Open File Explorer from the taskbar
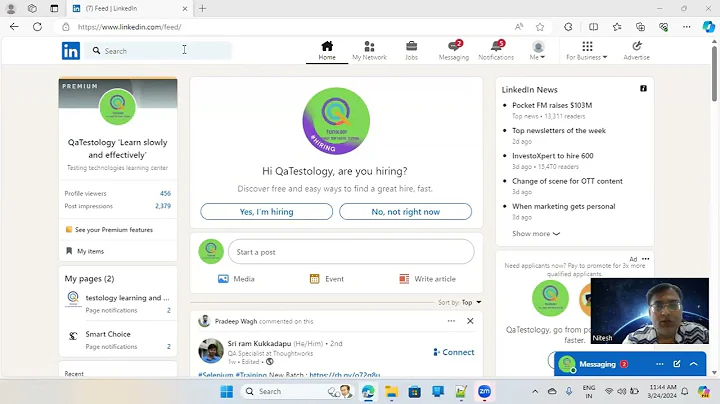Viewport: 720px width, 404px height. click(x=391, y=392)
